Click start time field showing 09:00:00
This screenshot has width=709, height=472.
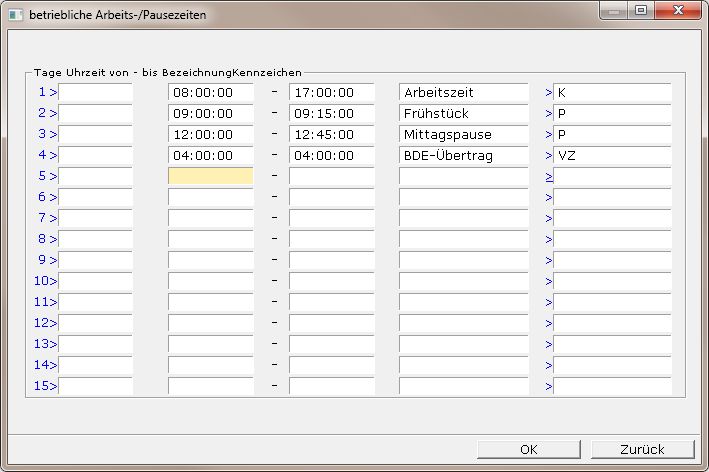210,113
